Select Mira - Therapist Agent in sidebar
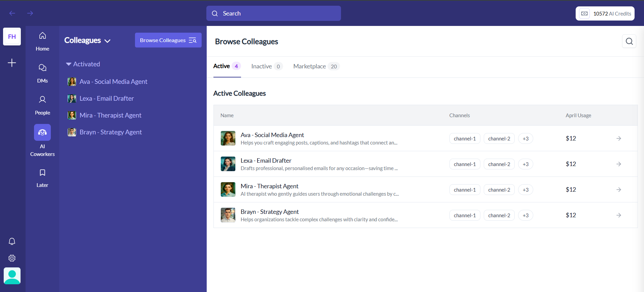Image resolution: width=644 pixels, height=292 pixels. 110,115
